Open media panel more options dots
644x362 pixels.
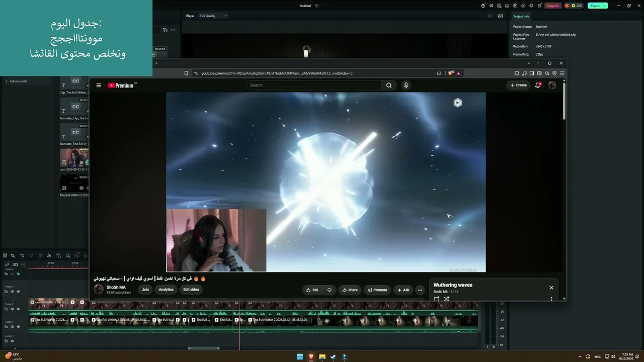point(173,30)
